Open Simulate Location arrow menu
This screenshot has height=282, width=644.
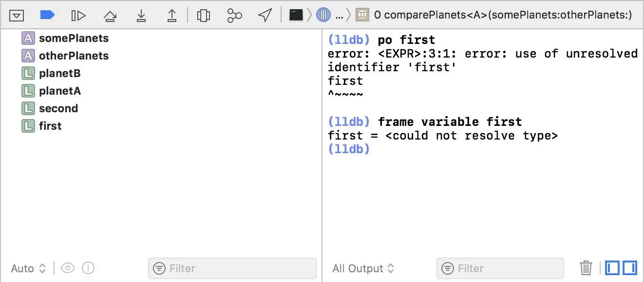click(x=265, y=16)
